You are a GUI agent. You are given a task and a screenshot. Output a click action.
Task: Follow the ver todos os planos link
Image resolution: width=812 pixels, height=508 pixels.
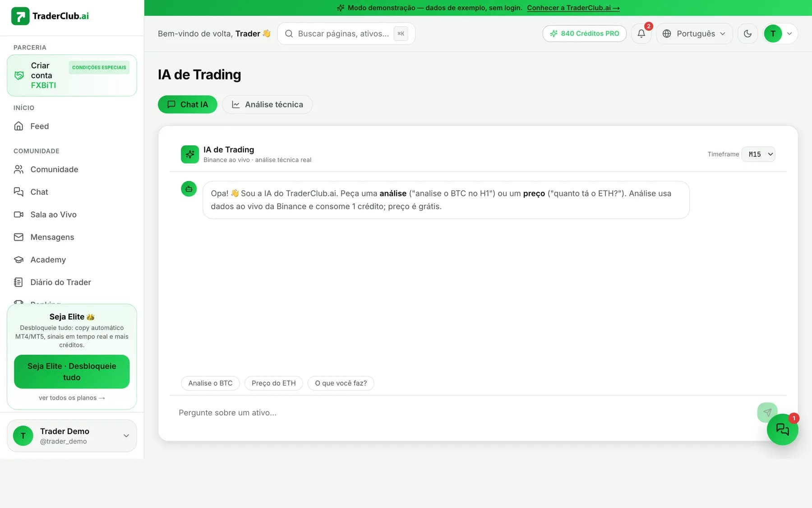point(72,398)
